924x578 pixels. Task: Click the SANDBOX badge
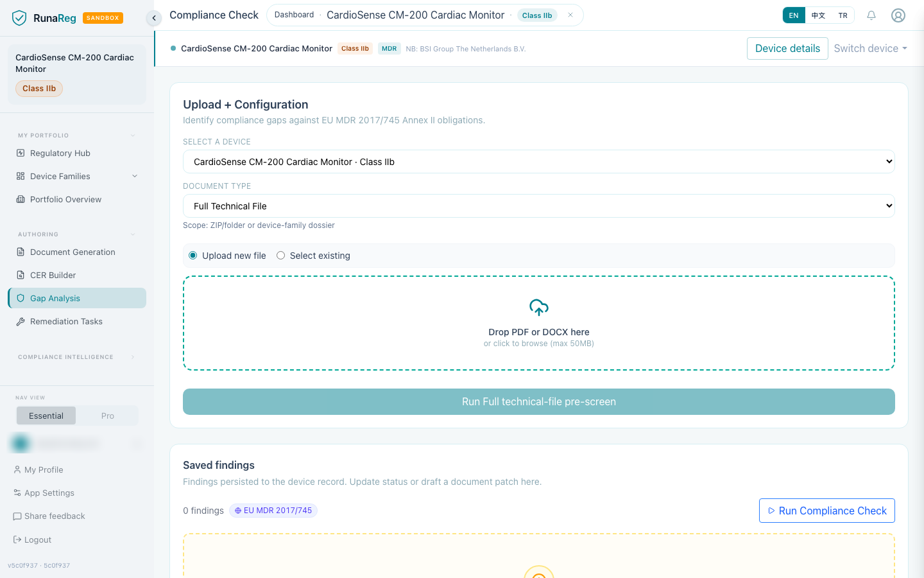coord(103,18)
